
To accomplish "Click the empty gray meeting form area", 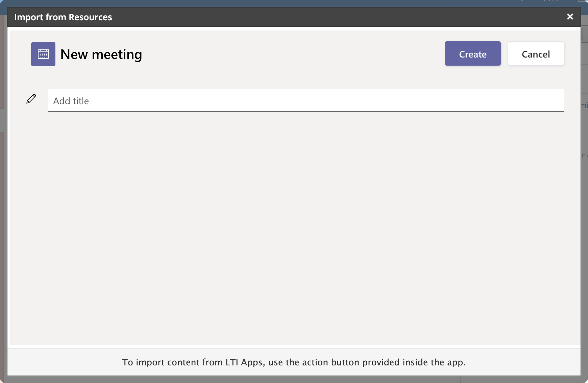I will [x=294, y=227].
